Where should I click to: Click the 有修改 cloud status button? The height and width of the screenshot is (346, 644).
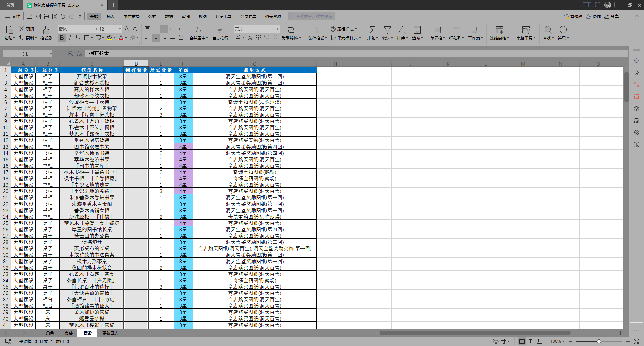click(573, 16)
